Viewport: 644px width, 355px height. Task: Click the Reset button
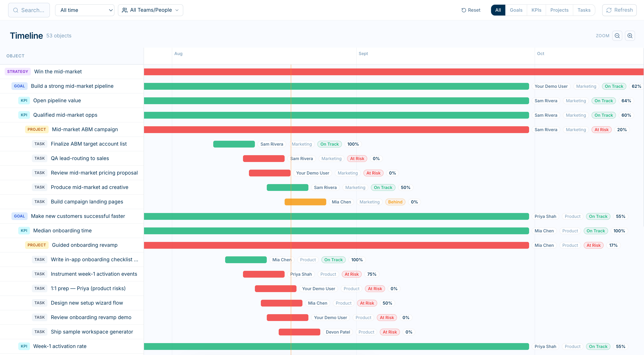coord(471,10)
